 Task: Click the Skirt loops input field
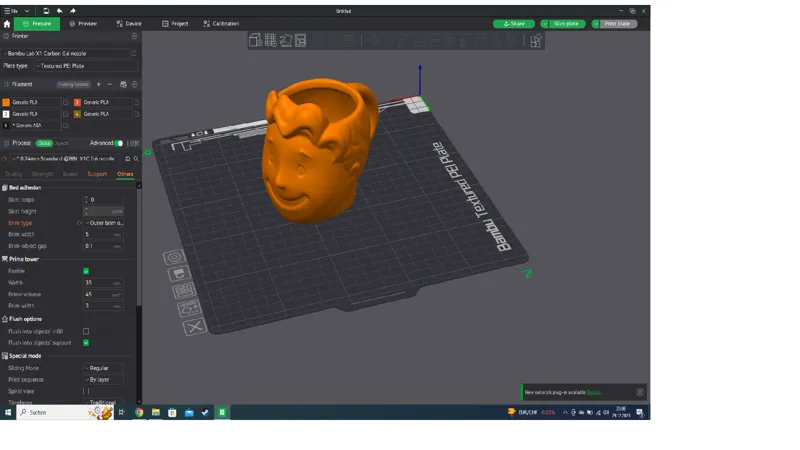point(104,199)
